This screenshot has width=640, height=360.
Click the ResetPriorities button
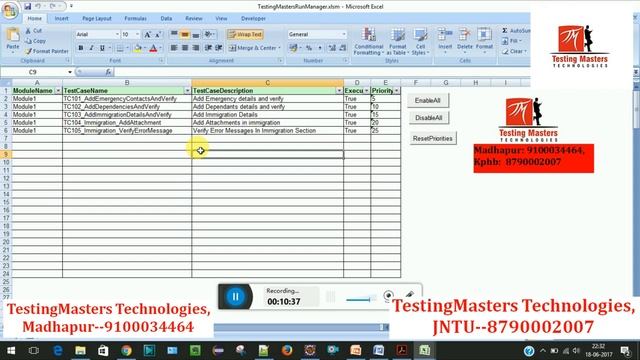(x=432, y=139)
